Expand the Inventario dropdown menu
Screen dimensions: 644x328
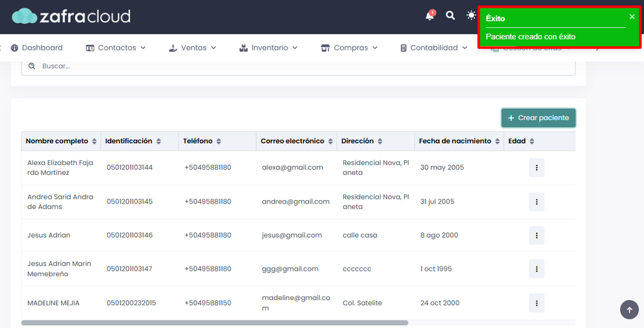pyautogui.click(x=268, y=48)
